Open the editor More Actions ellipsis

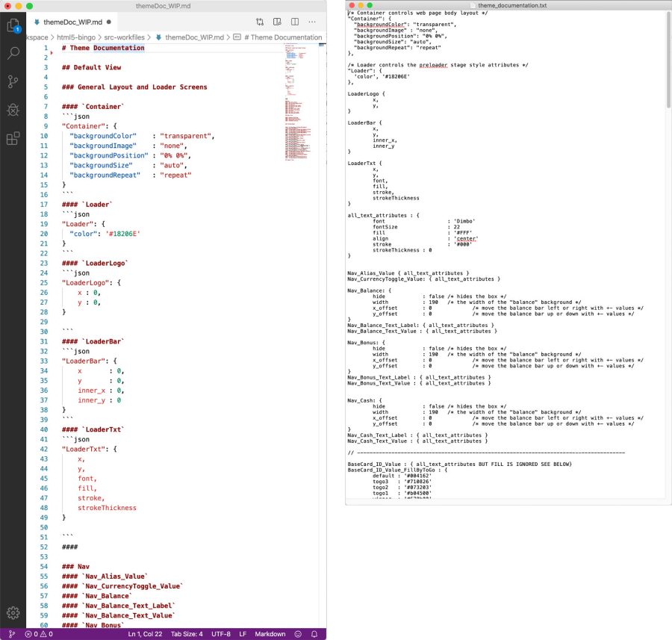[x=312, y=22]
